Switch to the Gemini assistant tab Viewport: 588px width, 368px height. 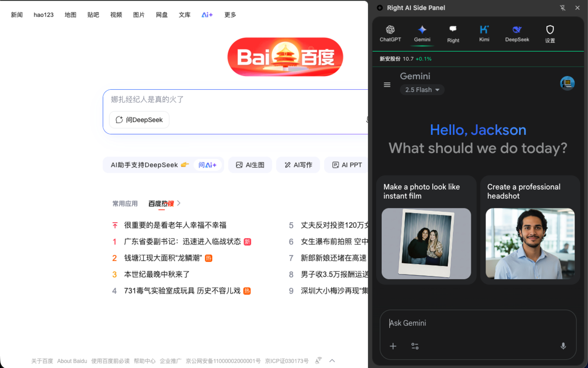click(422, 34)
